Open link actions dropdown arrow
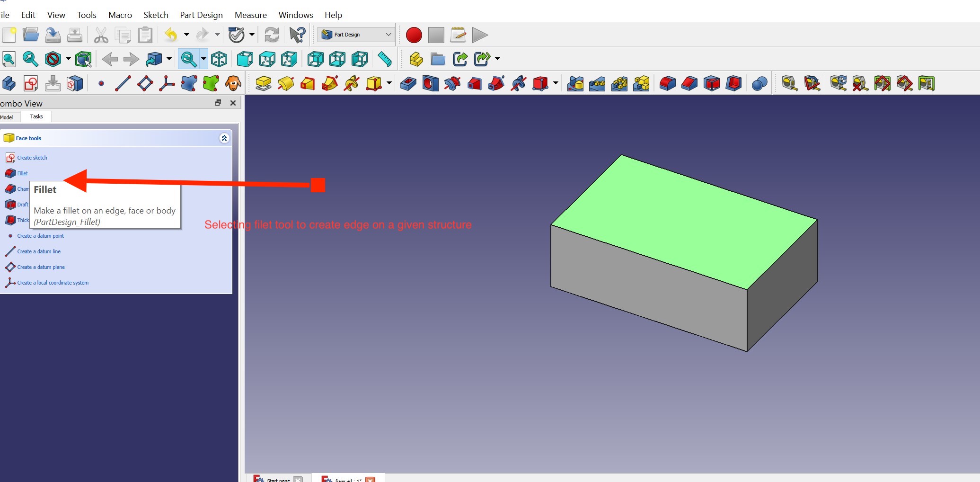The height and width of the screenshot is (482, 980). pyautogui.click(x=497, y=59)
